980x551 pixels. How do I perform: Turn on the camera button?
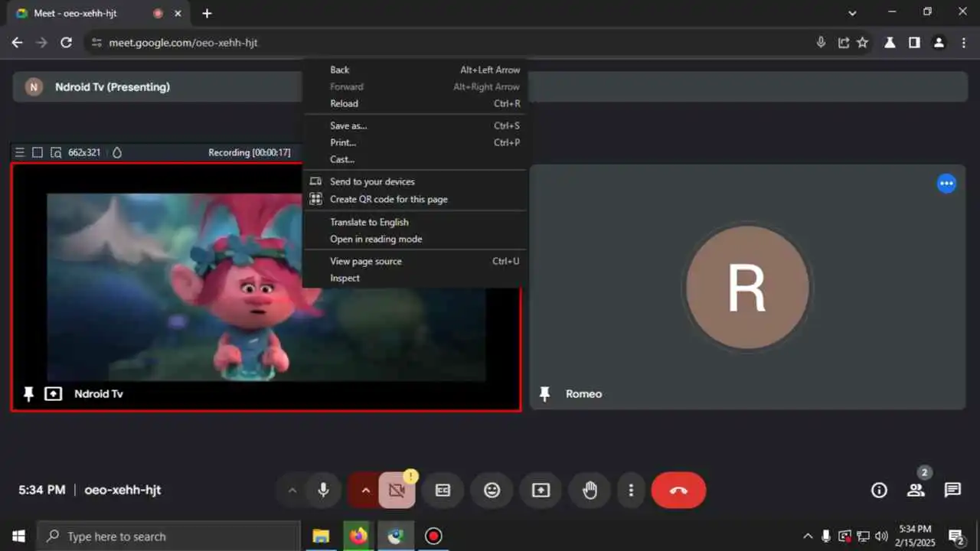point(397,491)
